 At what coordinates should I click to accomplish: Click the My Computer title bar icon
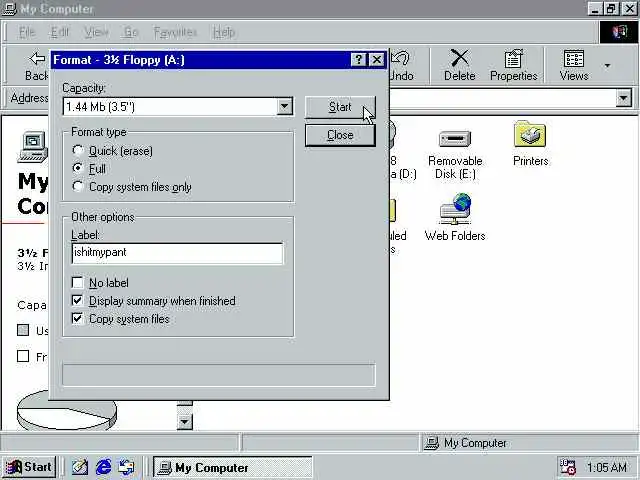[9, 9]
